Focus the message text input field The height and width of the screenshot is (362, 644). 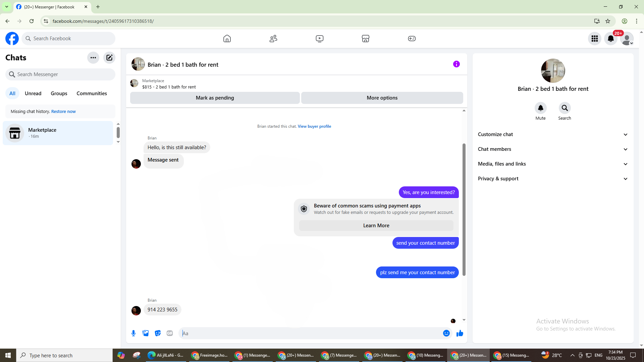310,333
